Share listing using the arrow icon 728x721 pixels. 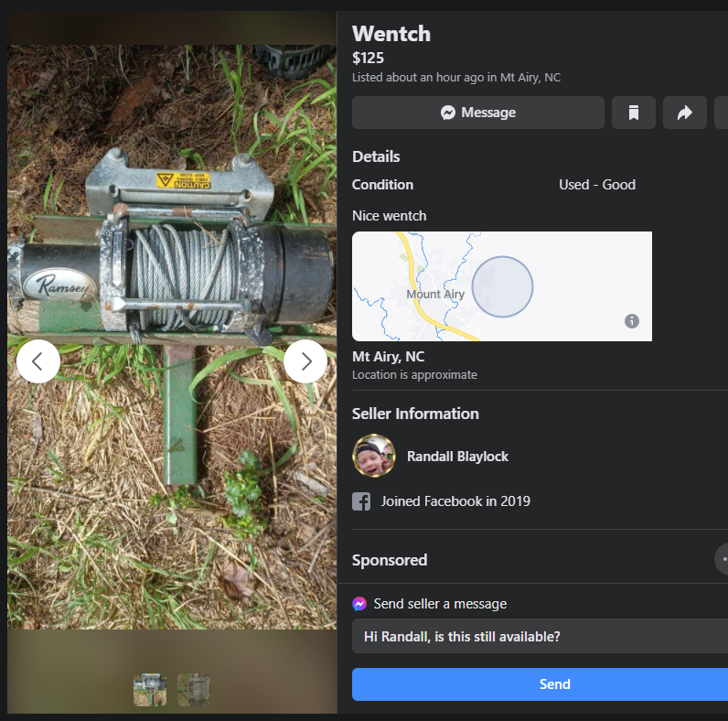[x=684, y=113]
